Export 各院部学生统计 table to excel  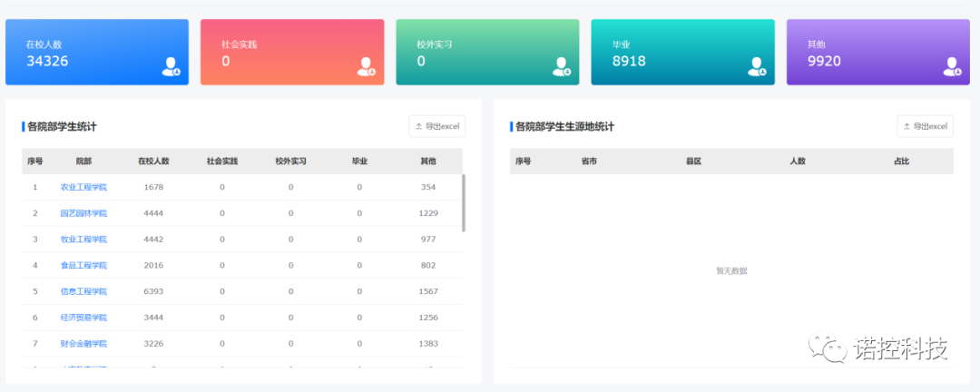tap(437, 126)
